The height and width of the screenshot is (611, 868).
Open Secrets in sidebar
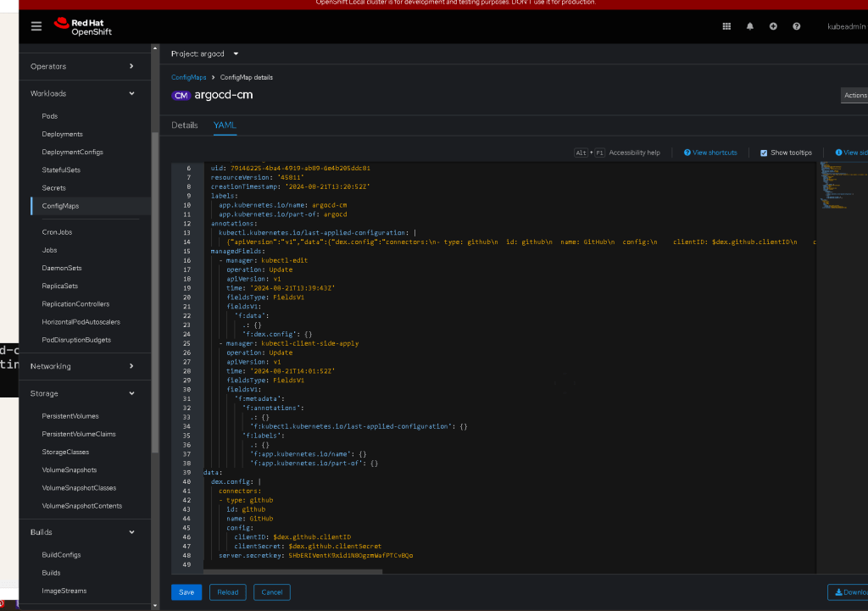point(53,188)
